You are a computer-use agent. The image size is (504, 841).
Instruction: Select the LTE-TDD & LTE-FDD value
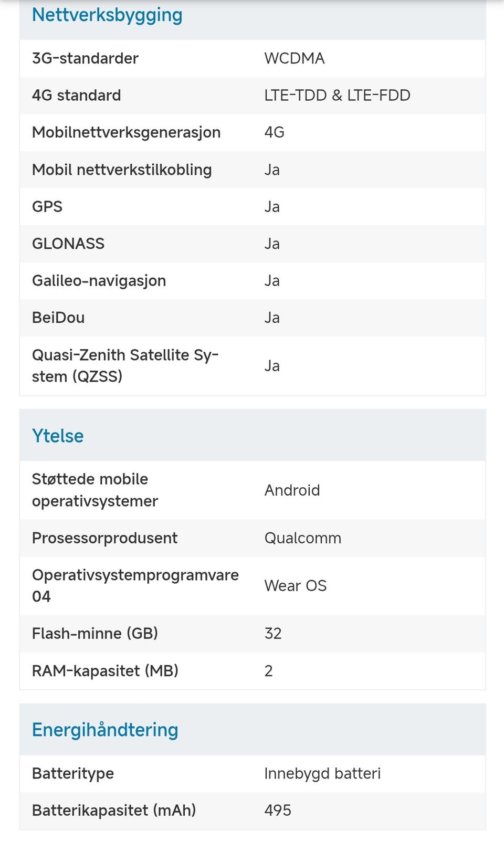pos(337,95)
